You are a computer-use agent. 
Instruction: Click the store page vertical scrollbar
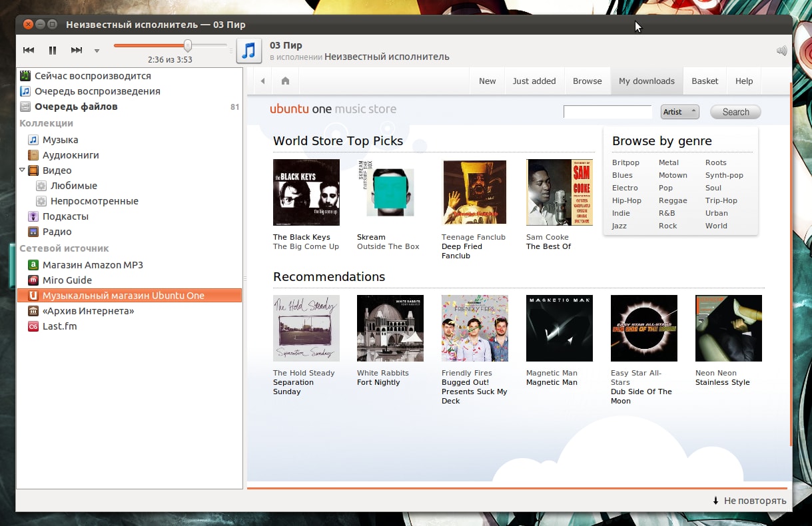(x=790, y=265)
